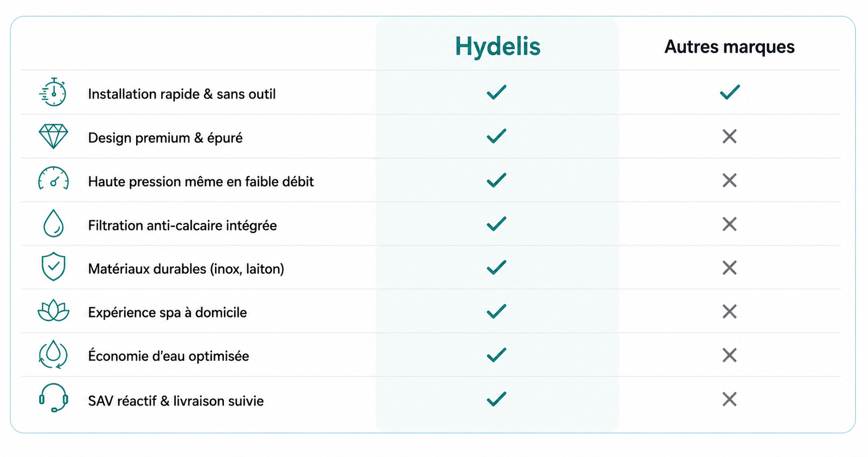868x457 pixels.
Task: Click Autres marques cross for Économie d'eau
Action: tap(730, 355)
